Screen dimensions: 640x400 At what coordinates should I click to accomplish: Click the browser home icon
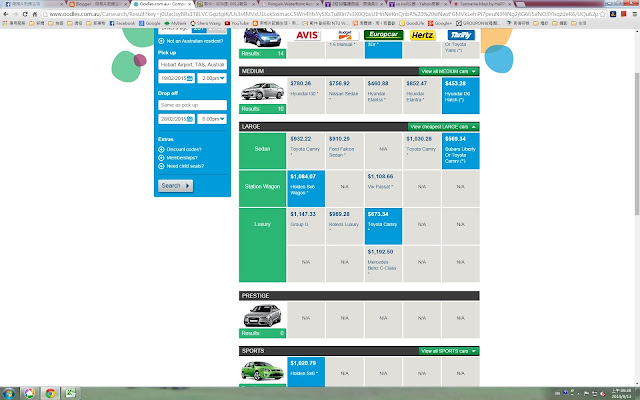[35, 14]
